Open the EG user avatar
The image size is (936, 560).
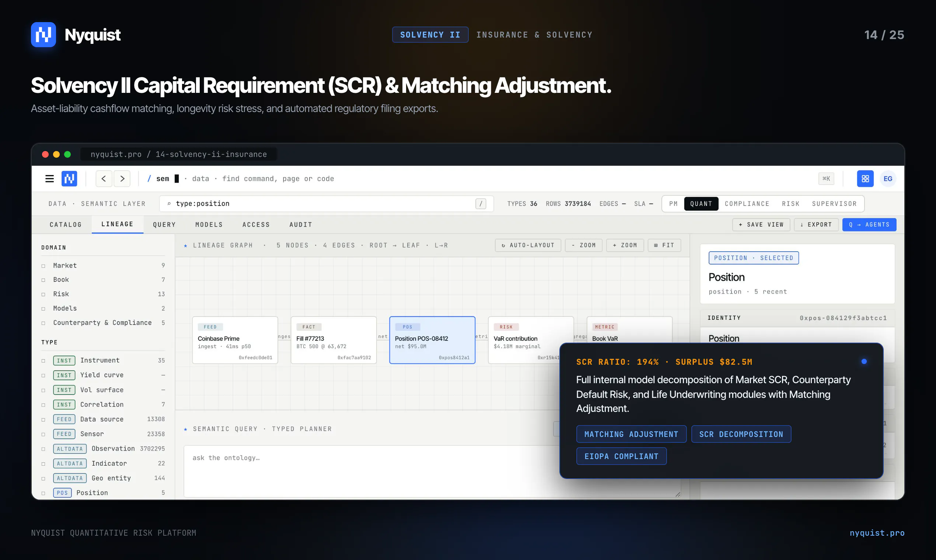tap(888, 178)
